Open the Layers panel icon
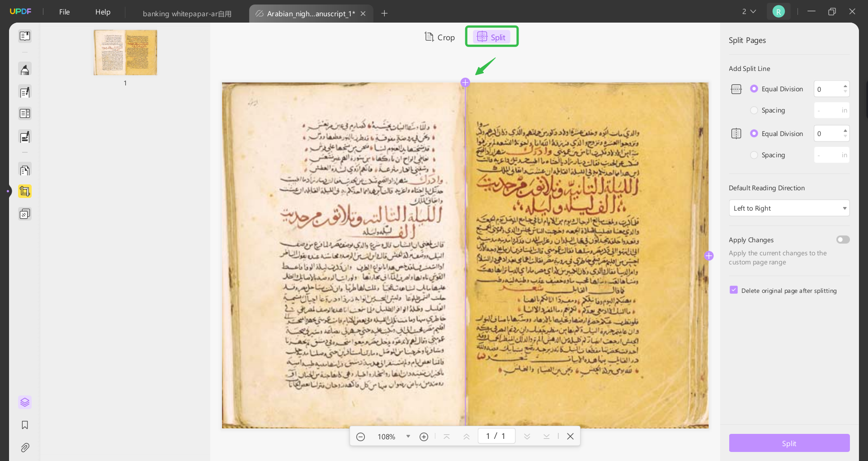The height and width of the screenshot is (461, 868). pos(25,402)
